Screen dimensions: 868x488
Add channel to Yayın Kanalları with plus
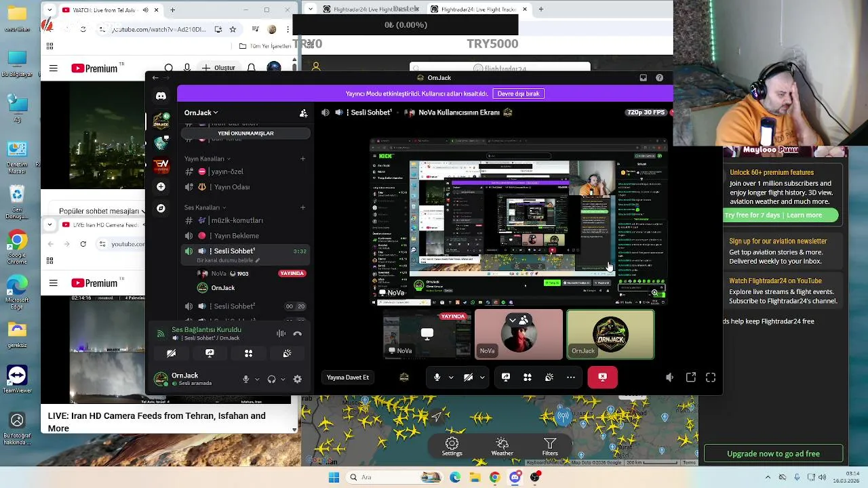pos(302,159)
